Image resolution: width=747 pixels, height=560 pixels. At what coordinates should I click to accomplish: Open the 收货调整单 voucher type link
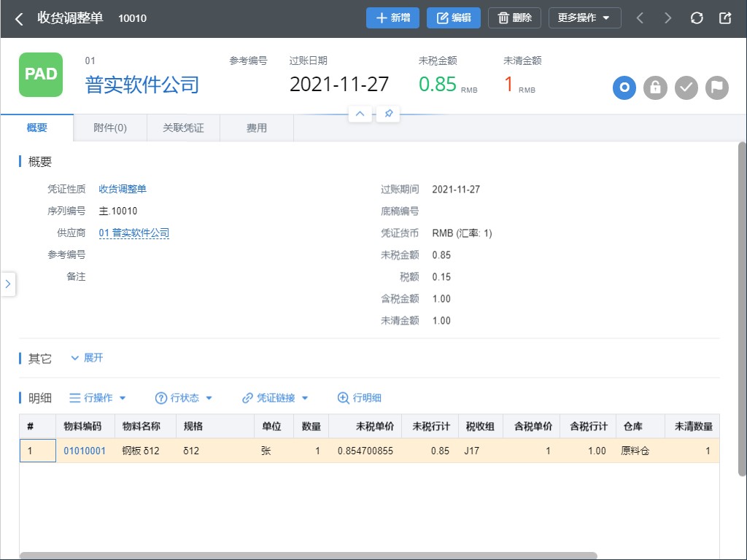[x=123, y=189]
